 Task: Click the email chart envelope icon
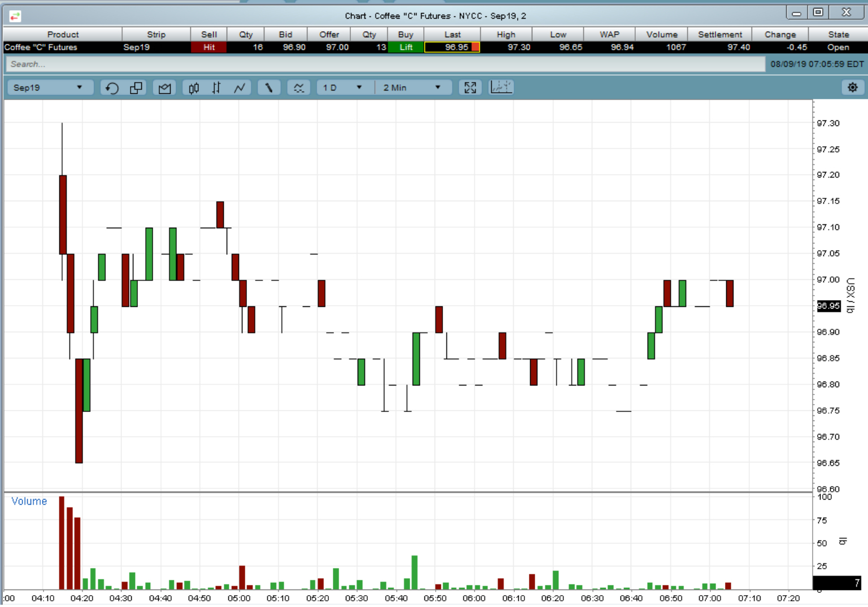point(164,88)
